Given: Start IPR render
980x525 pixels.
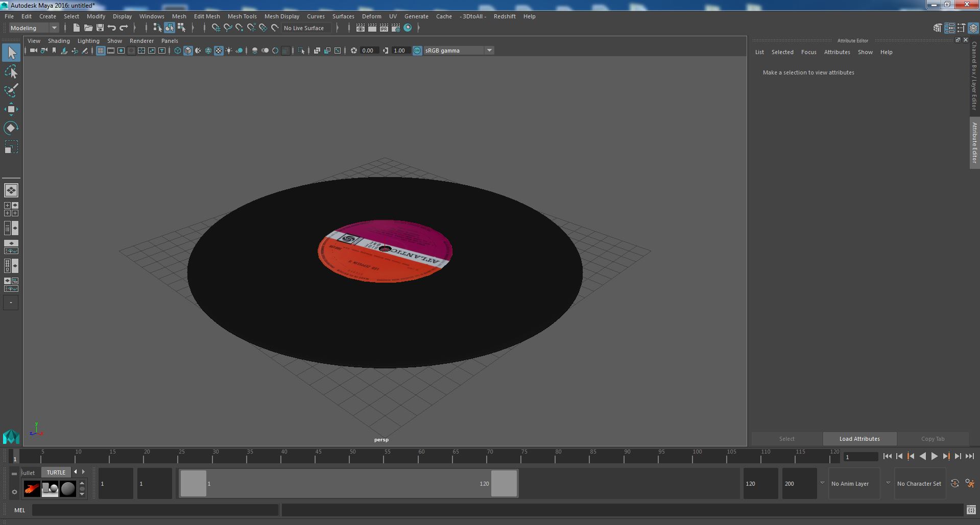Looking at the screenshot, I should [384, 28].
